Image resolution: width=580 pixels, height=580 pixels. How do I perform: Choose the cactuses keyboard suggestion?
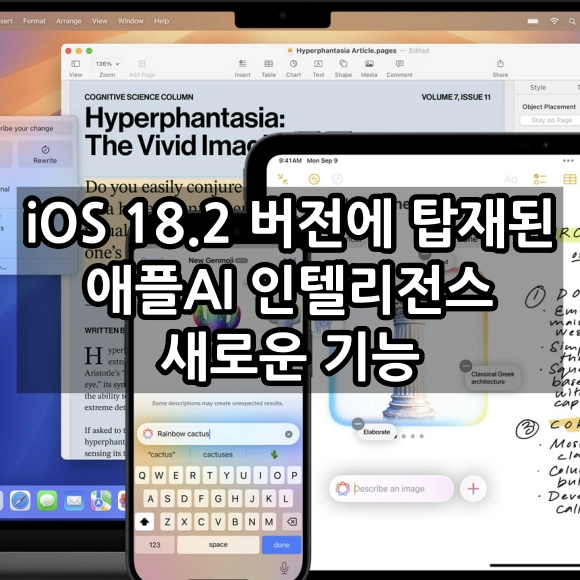pyautogui.click(x=218, y=455)
